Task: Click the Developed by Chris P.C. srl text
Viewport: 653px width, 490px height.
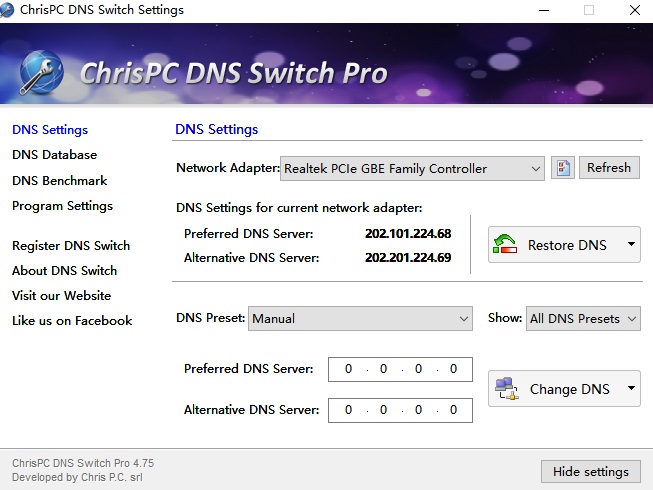Action: tap(77, 478)
